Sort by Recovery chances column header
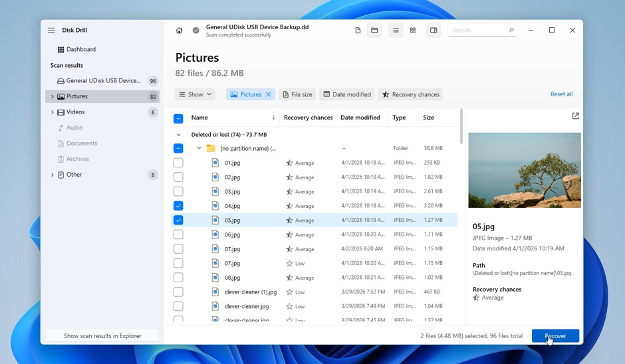 308,118
